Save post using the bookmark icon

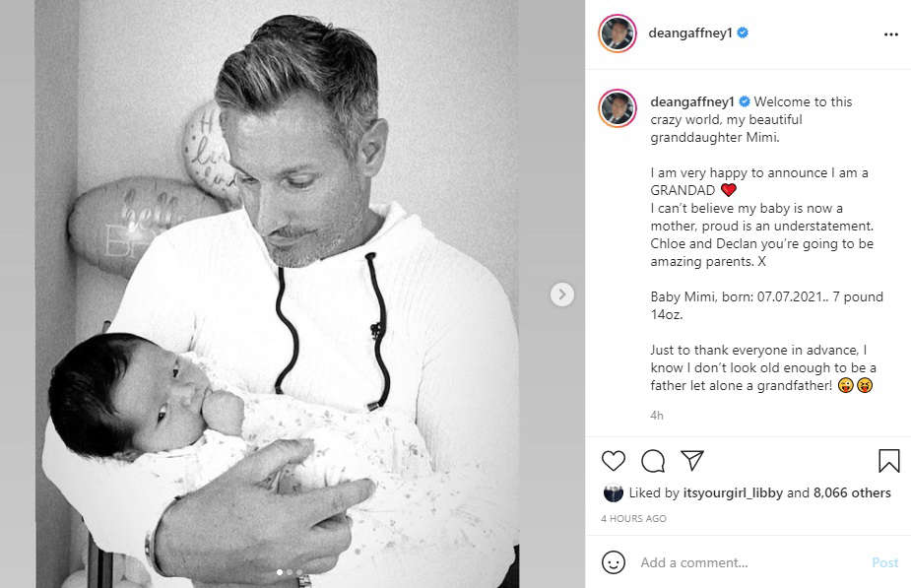[x=889, y=461]
